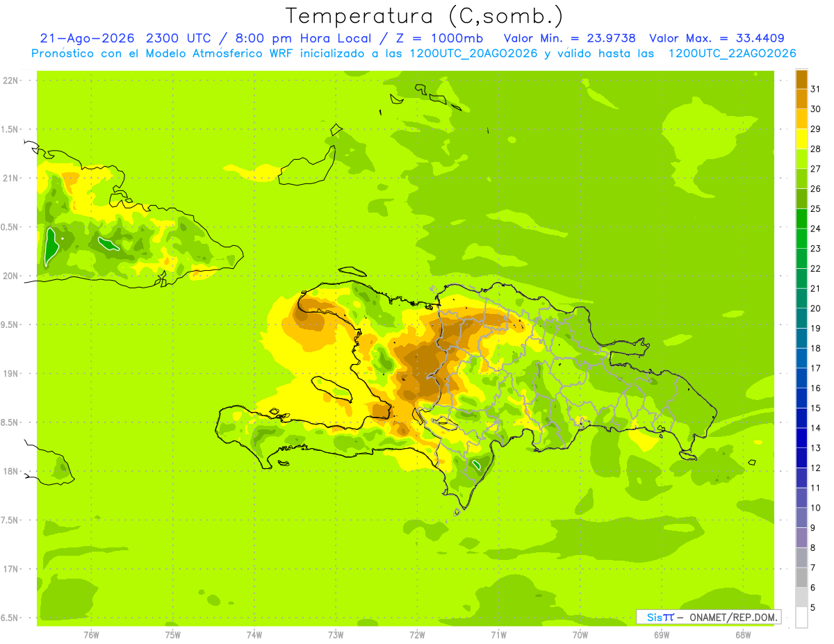Click the legend value 16
834x644 pixels.
coord(816,388)
